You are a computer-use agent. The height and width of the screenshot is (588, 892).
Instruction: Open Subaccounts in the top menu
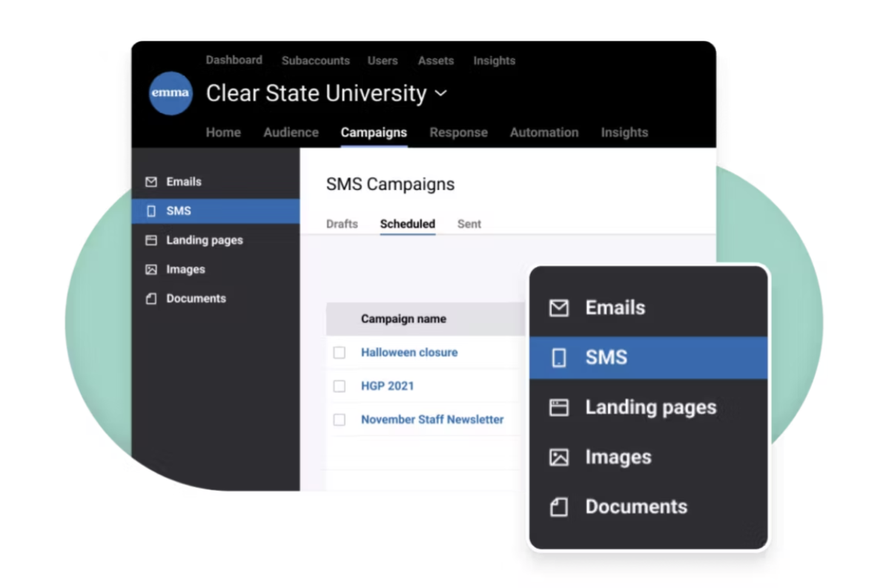(315, 61)
